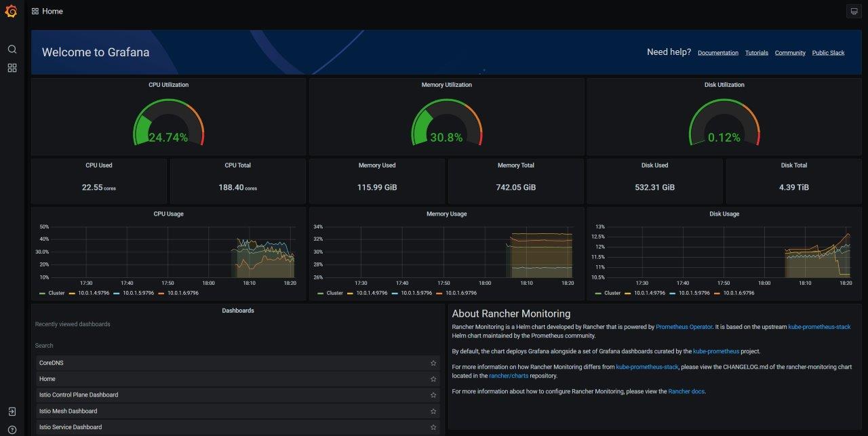Click the Grafana logo icon
Viewport: 868px width, 436px height.
point(11,12)
